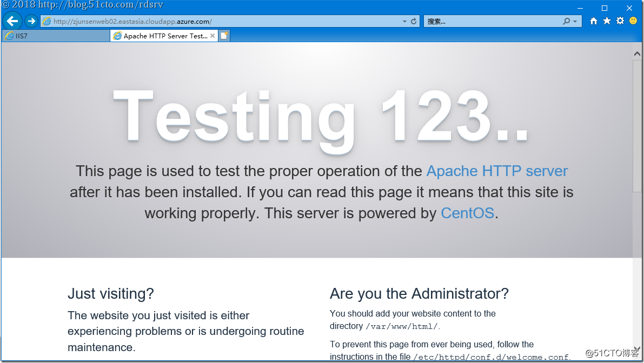Viewport: 644px width, 363px height.
Task: Open the search provider dropdown arrow
Action: click(x=575, y=21)
